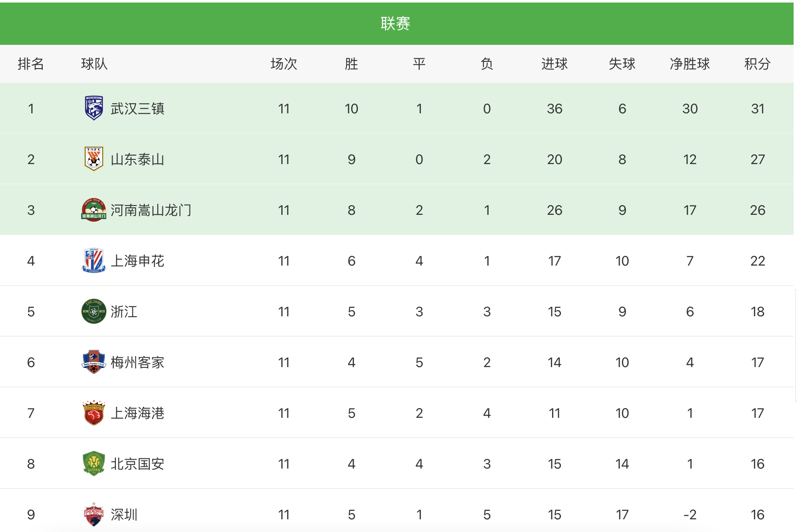Click the 排名 rank column header

point(31,64)
